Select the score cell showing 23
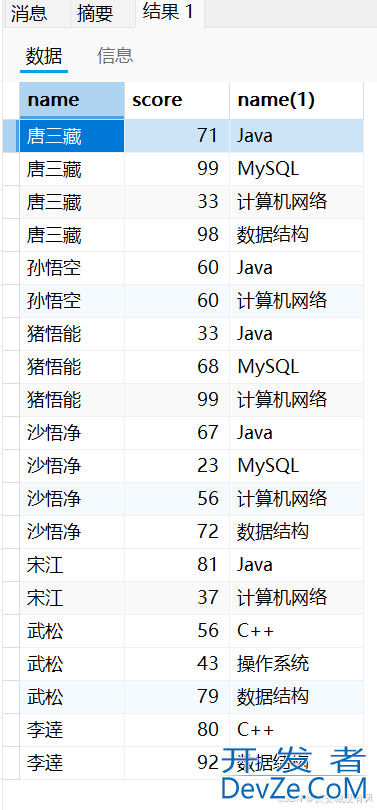Image resolution: width=377 pixels, height=810 pixels. point(177,466)
